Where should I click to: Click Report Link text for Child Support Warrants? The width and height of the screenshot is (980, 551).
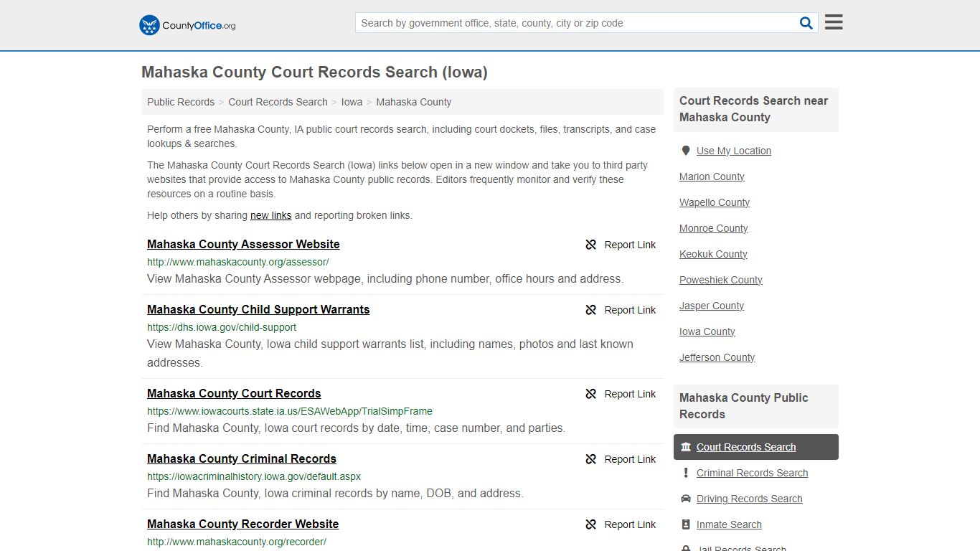point(630,310)
